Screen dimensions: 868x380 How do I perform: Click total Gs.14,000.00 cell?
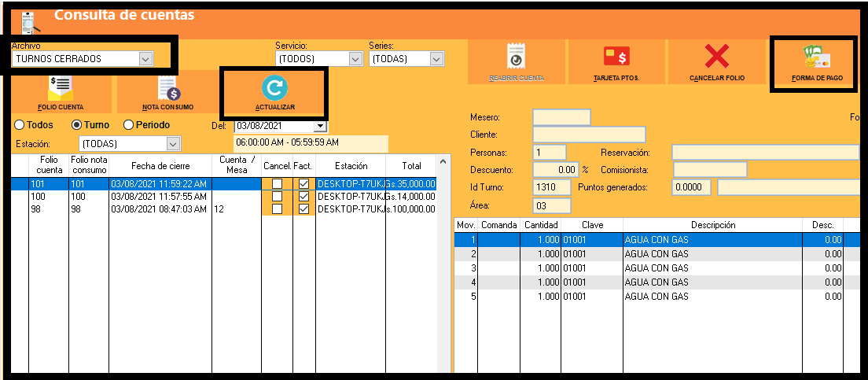411,196
